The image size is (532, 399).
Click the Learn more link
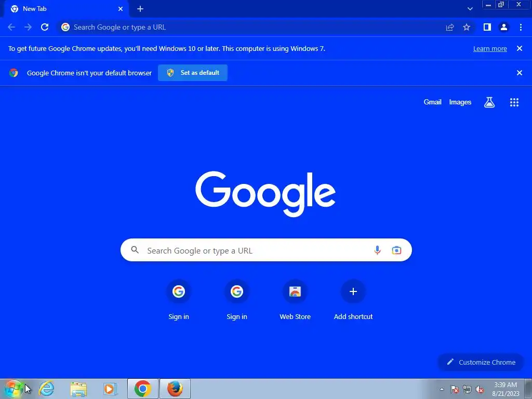490,48
